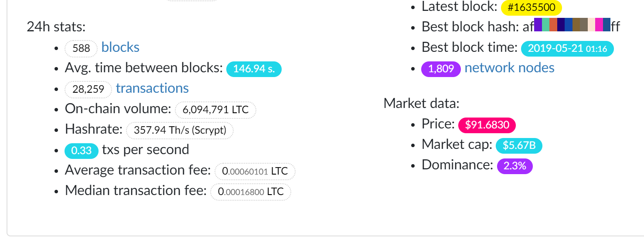Click the pink swatch in block hash
Image resolution: width=644 pixels, height=239 pixels.
click(599, 25)
